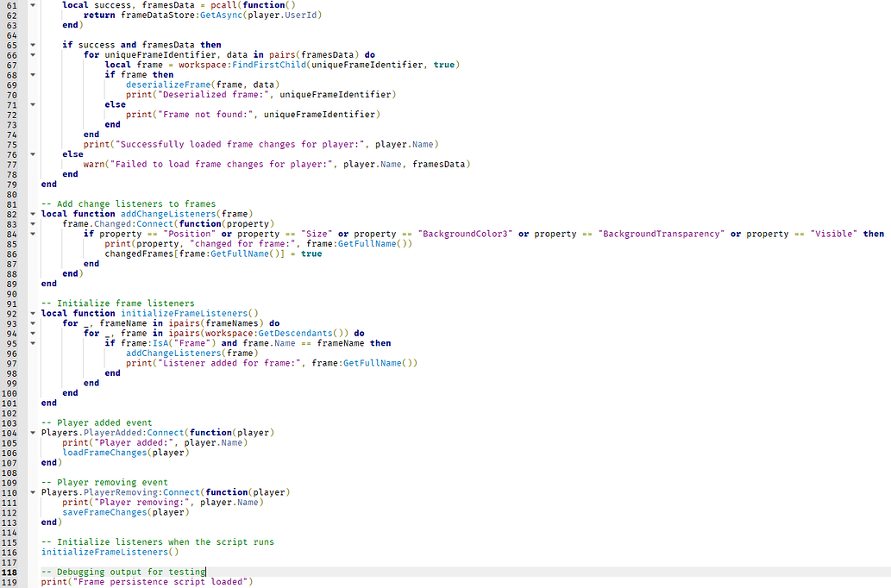Collapse the addChangeListeners function definition
Viewport: 891px width, 588px height.
(31, 213)
